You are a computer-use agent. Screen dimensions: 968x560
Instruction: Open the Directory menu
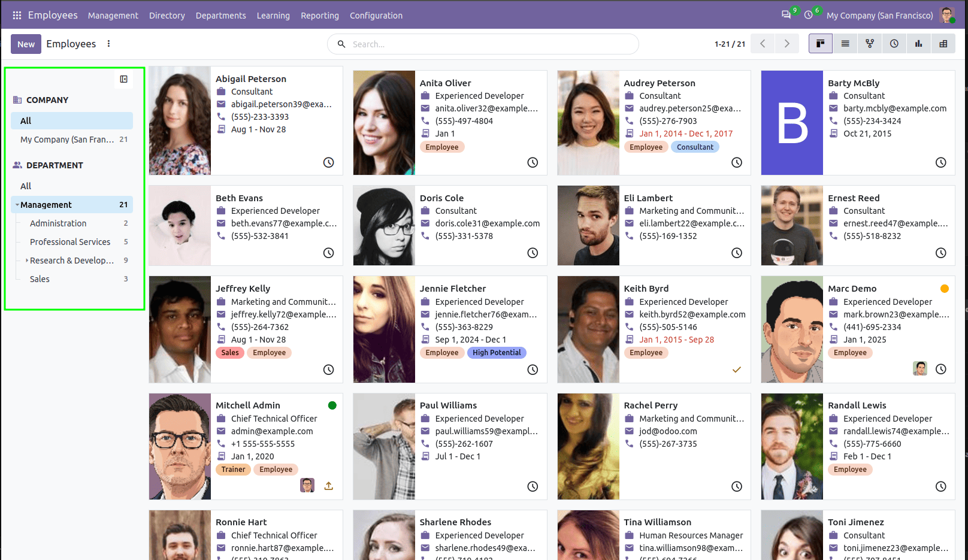(x=167, y=16)
